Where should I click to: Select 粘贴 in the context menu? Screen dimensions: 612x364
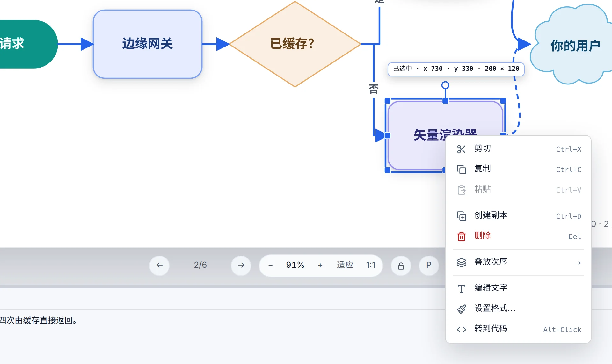(x=518, y=190)
